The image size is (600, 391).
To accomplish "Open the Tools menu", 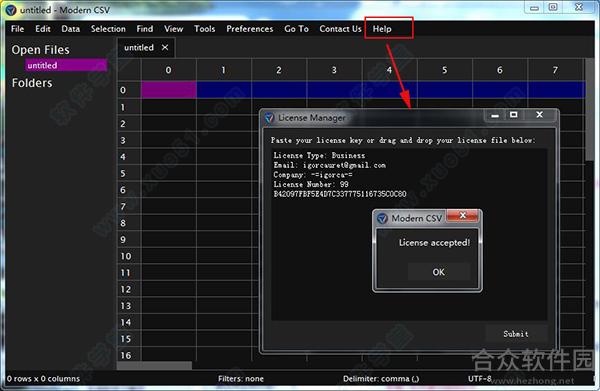I will [204, 29].
